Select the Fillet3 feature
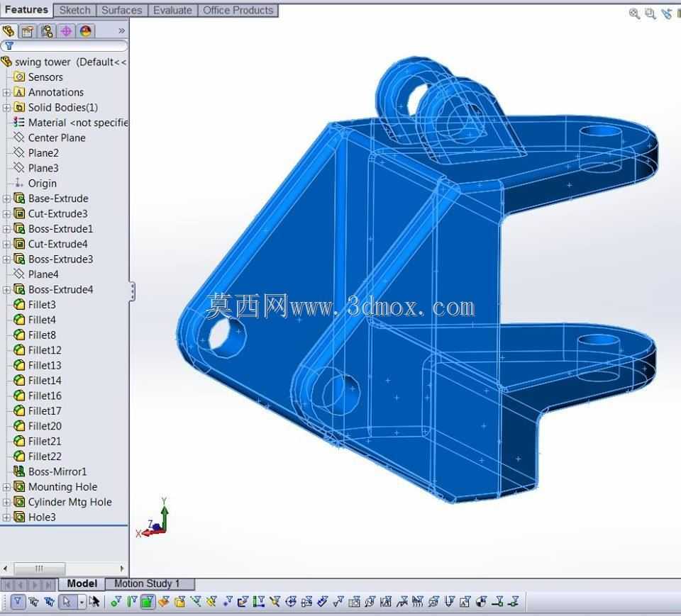Image resolution: width=681 pixels, height=616 pixels. (x=35, y=305)
